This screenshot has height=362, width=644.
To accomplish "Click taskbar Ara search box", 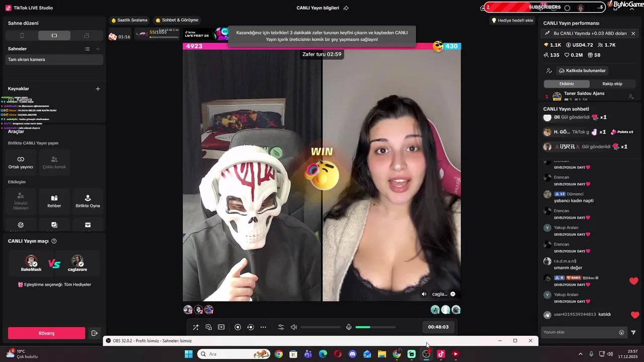I will click(x=233, y=354).
